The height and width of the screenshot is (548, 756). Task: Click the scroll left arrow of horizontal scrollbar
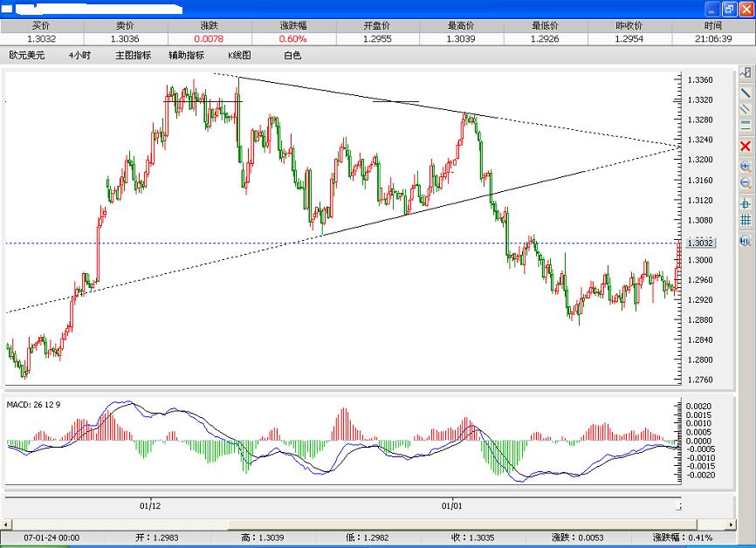coord(6,524)
